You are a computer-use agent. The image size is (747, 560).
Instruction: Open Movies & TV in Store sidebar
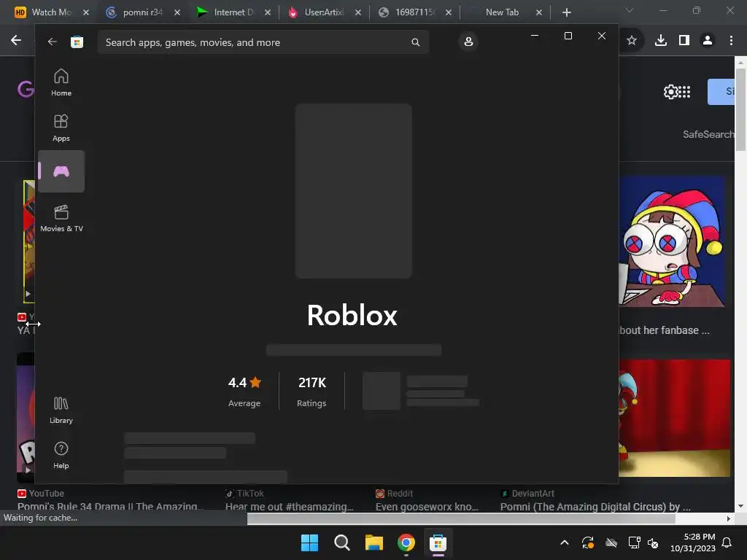point(61,218)
